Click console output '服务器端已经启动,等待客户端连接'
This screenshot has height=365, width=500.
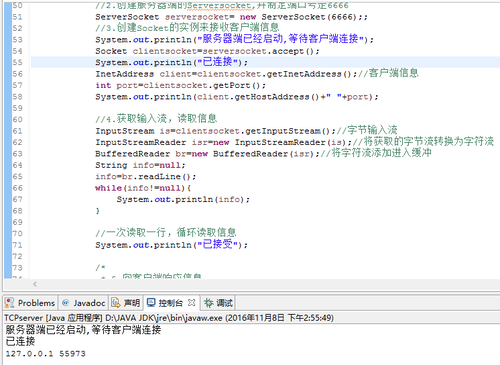pos(83,330)
